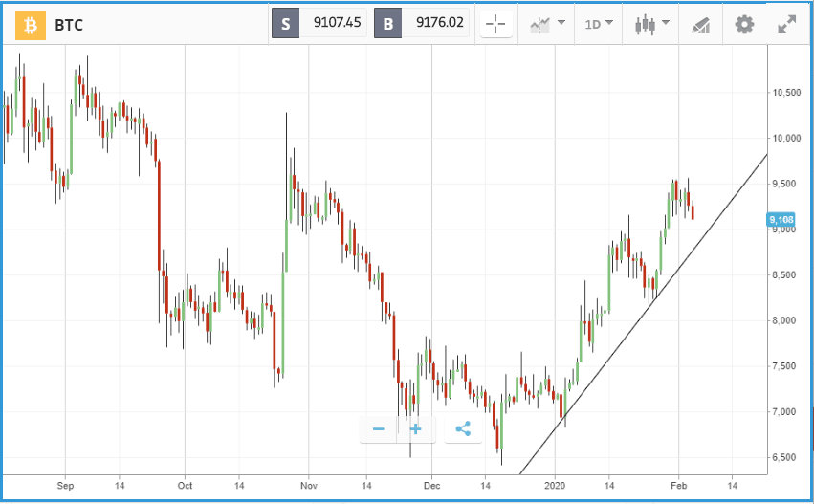Screen dimensions: 814x504
Task: Click the Feb date axis label
Action: pos(678,486)
